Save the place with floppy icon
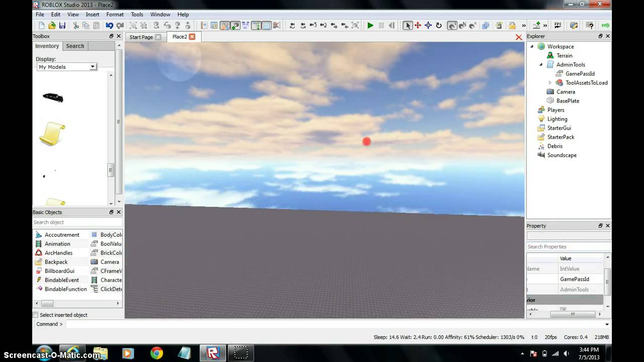 click(62, 26)
